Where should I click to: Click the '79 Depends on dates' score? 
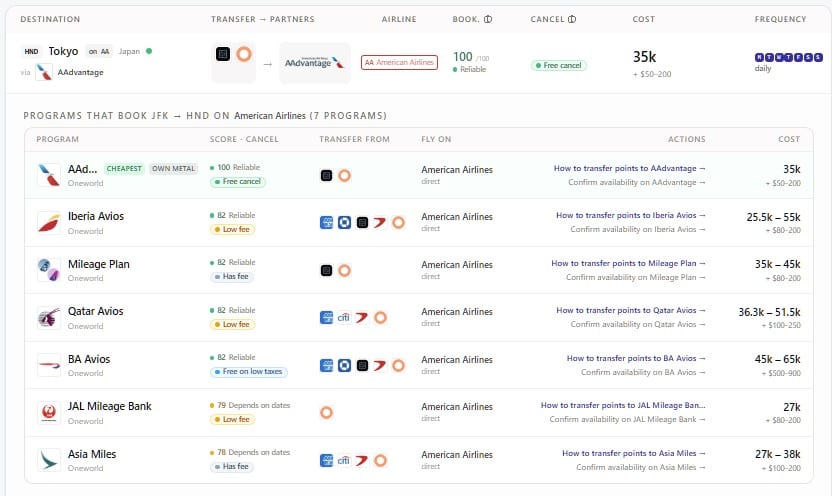(250, 405)
